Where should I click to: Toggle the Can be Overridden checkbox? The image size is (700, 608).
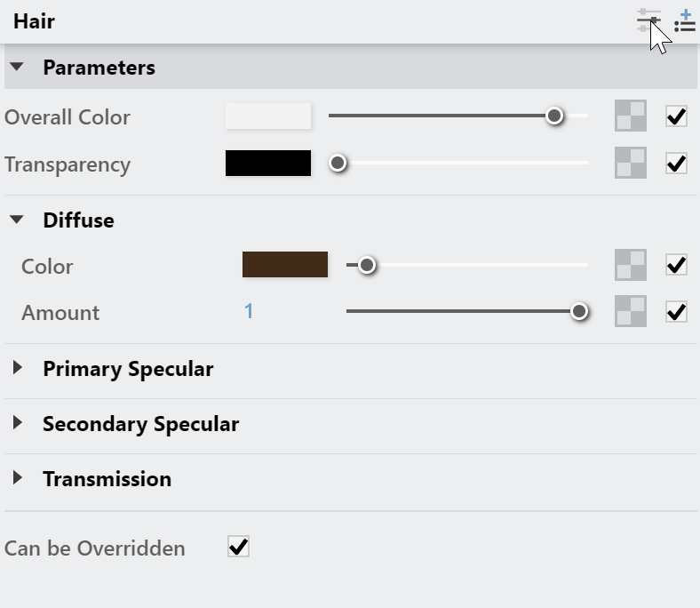(238, 547)
